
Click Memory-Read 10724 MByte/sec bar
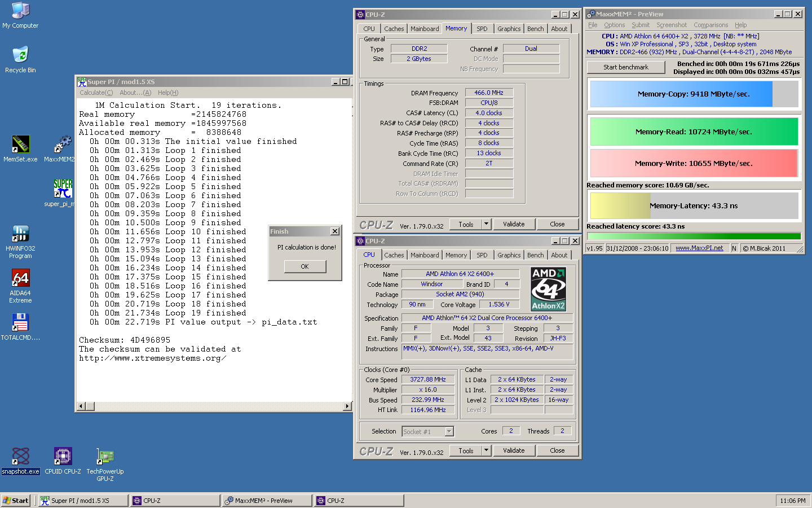694,132
